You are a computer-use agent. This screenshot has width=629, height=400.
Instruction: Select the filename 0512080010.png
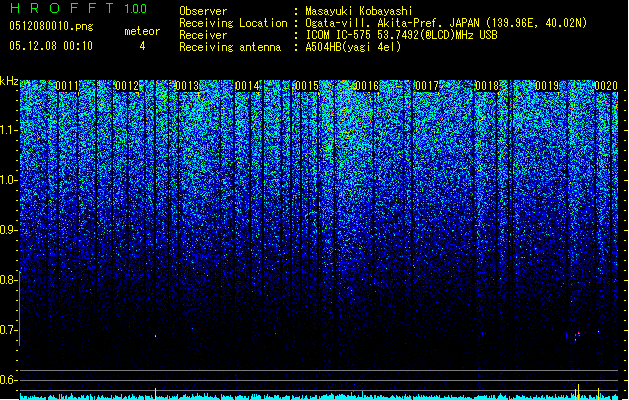tap(51, 26)
